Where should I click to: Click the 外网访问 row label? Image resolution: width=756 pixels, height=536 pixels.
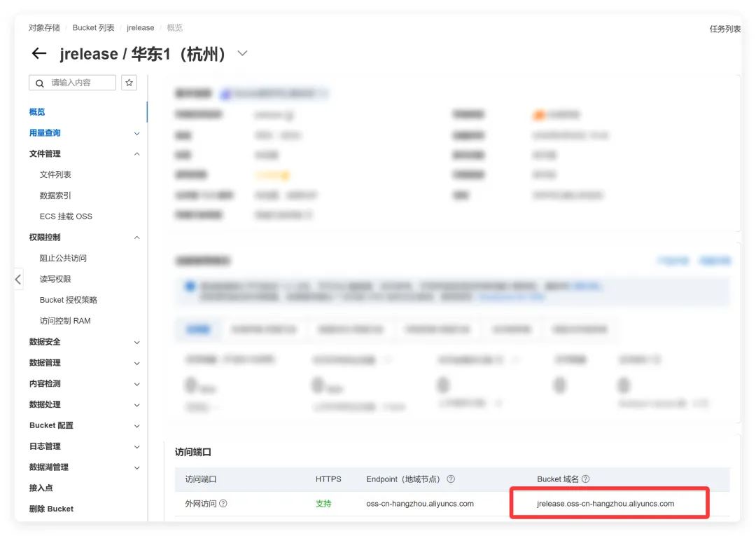point(201,503)
